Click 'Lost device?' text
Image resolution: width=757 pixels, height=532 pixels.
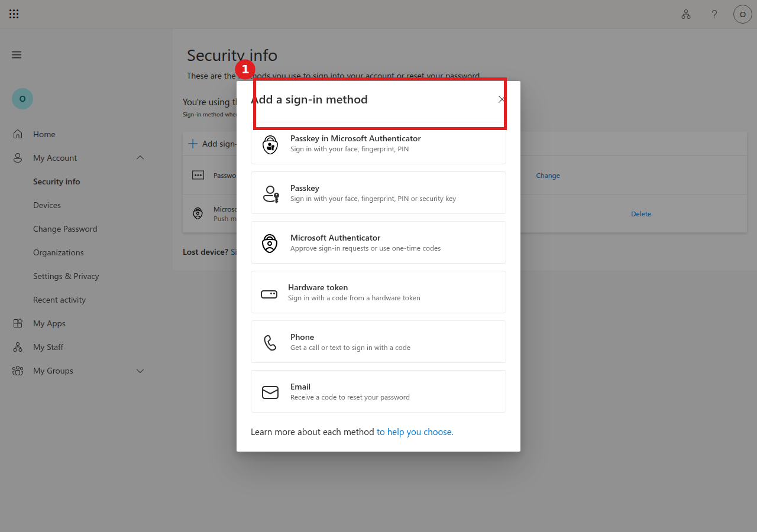coord(205,252)
